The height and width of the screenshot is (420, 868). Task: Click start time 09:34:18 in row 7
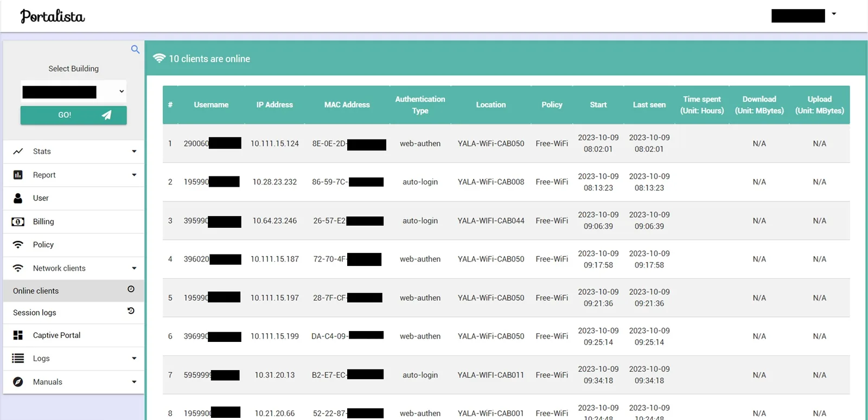coord(598,381)
